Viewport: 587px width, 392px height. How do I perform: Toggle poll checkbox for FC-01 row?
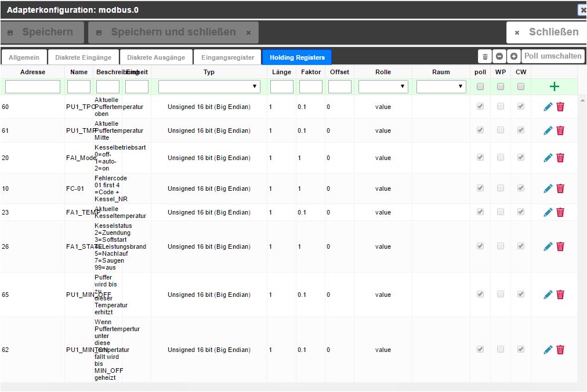tap(480, 188)
